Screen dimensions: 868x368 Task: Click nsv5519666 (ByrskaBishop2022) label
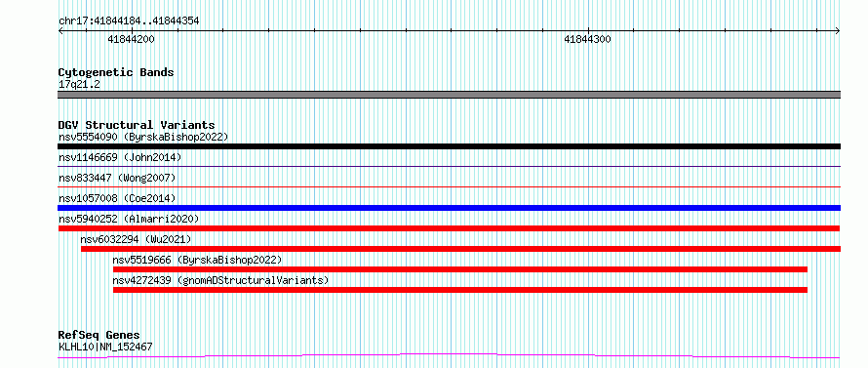197,260
